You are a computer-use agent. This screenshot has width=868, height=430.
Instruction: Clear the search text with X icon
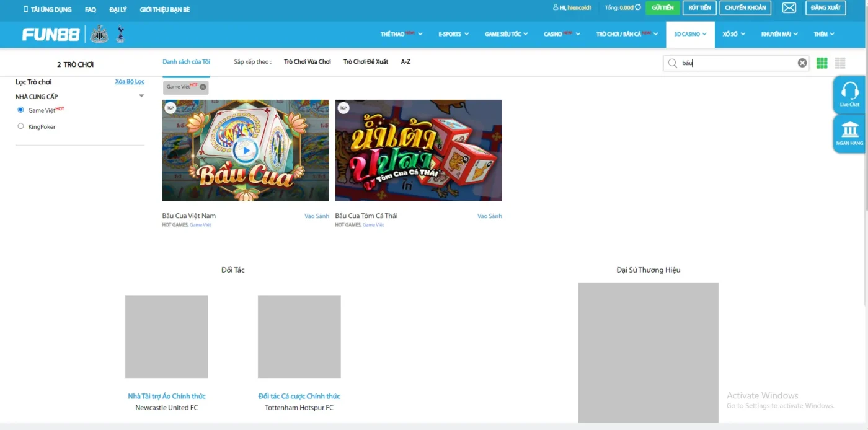pyautogui.click(x=802, y=63)
